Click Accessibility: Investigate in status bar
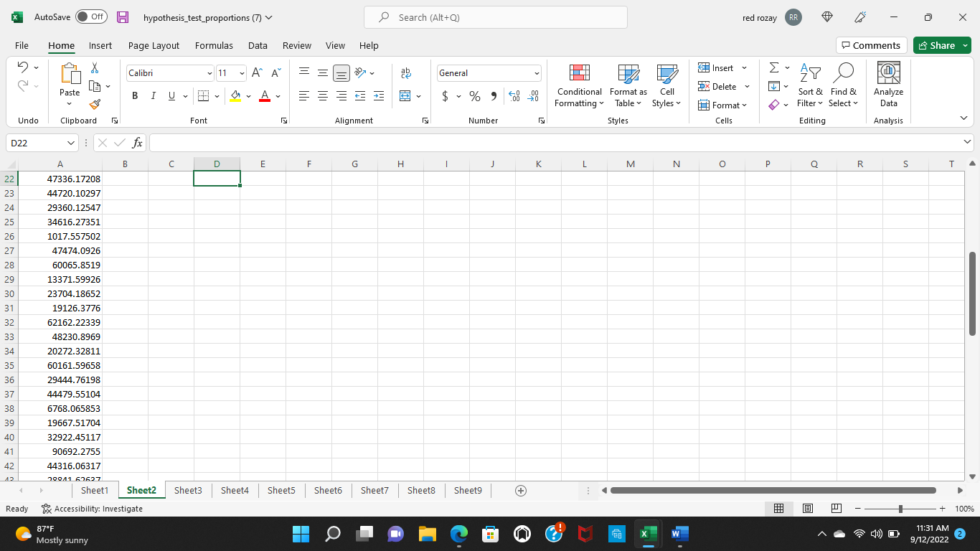980x551 pixels. point(92,509)
